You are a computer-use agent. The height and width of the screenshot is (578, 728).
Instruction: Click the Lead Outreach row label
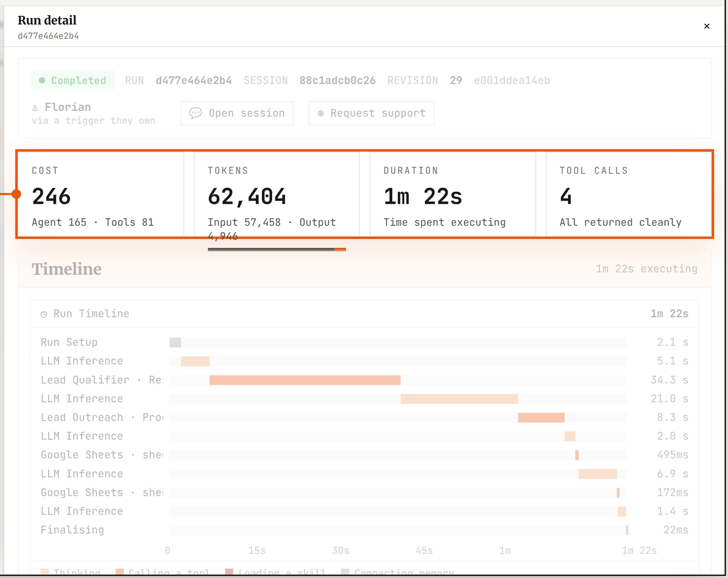[x=101, y=417]
